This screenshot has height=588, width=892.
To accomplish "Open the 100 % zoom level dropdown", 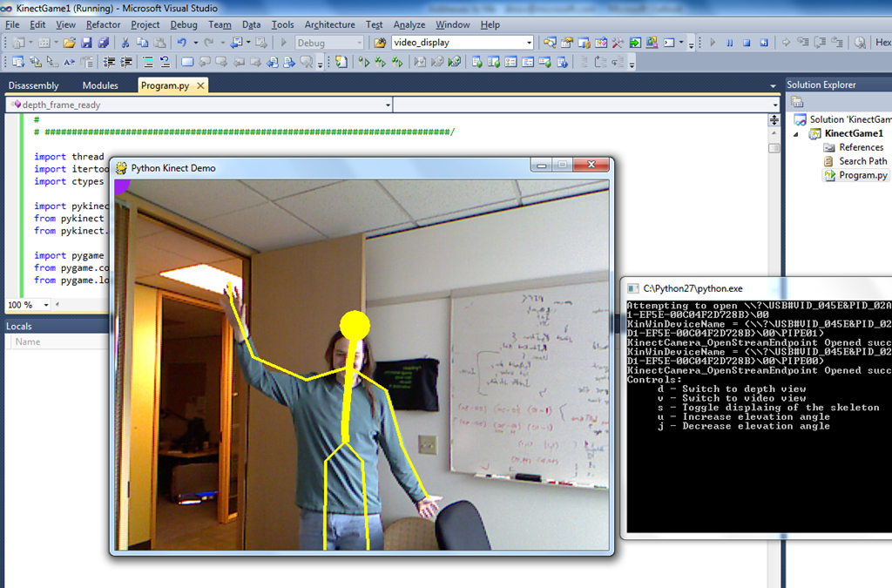I will pos(45,305).
